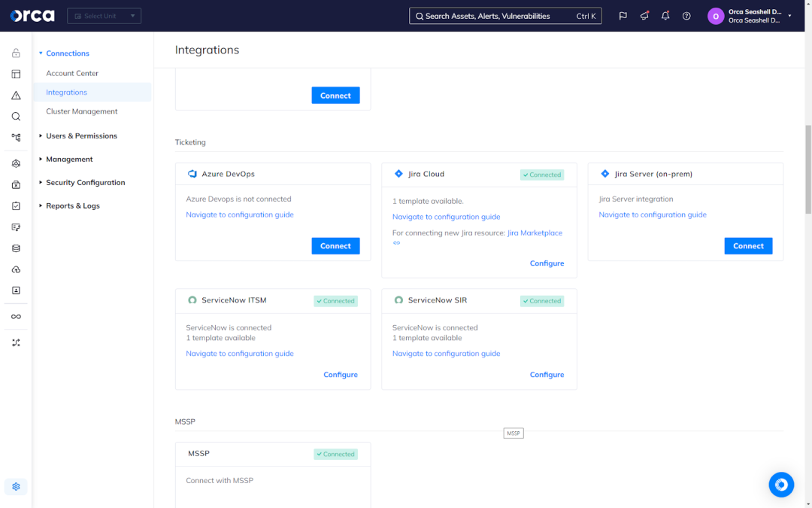The height and width of the screenshot is (508, 812).
Task: Click the hexagon atom icon in sidebar
Action: [x=16, y=164]
